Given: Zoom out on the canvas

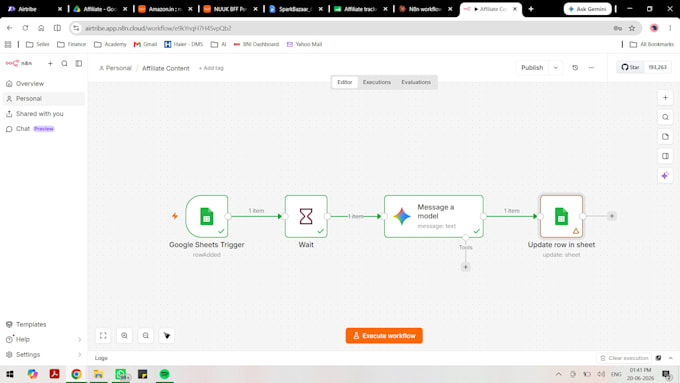Looking at the screenshot, I should [146, 335].
